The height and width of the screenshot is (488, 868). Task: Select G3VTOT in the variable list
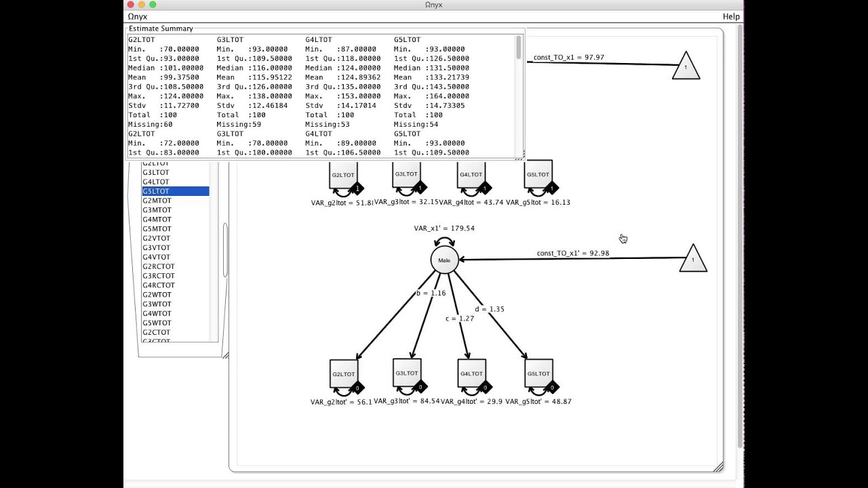pos(176,248)
